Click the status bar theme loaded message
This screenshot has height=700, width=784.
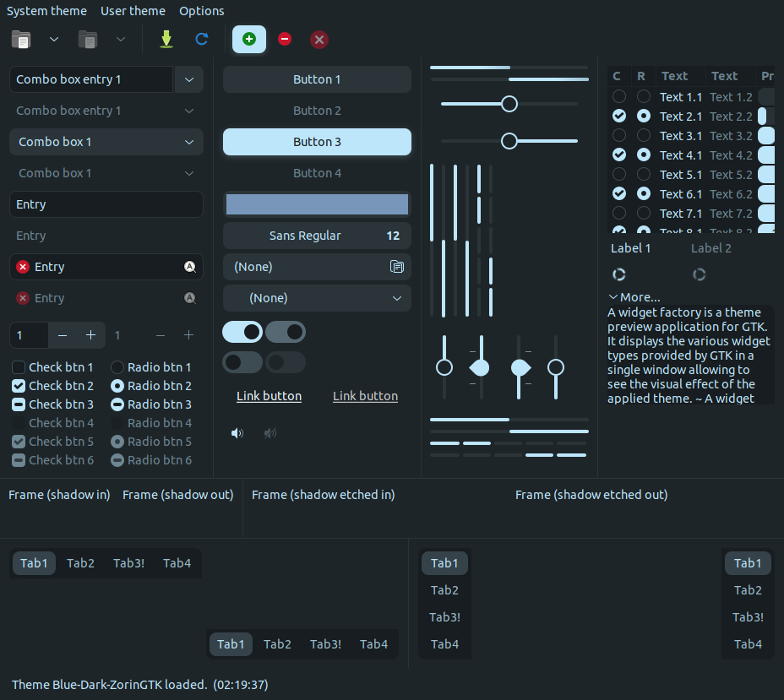(x=139, y=685)
